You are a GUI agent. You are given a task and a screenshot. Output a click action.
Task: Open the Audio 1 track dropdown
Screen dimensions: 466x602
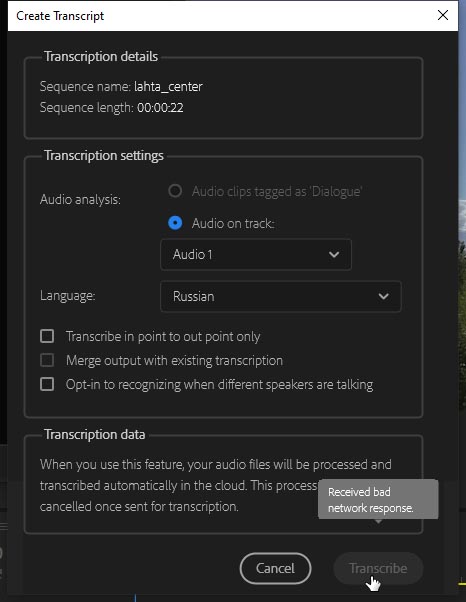256,255
